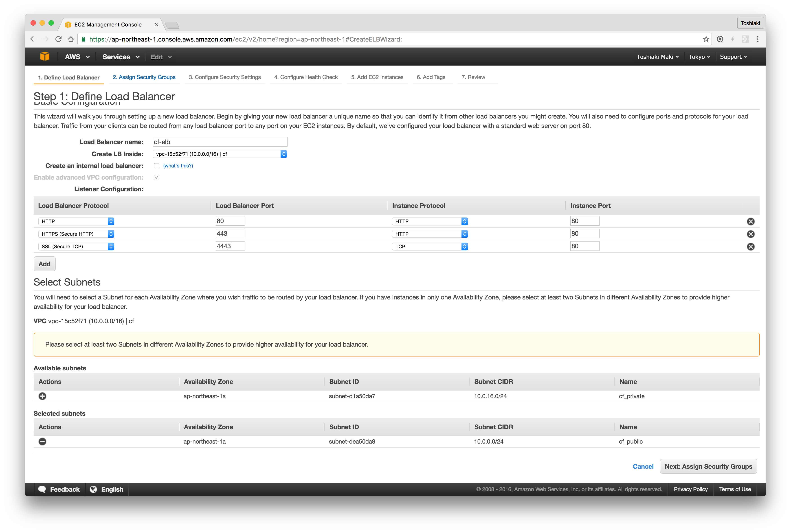
Task: Click load balancer port field showing 443
Action: point(230,233)
